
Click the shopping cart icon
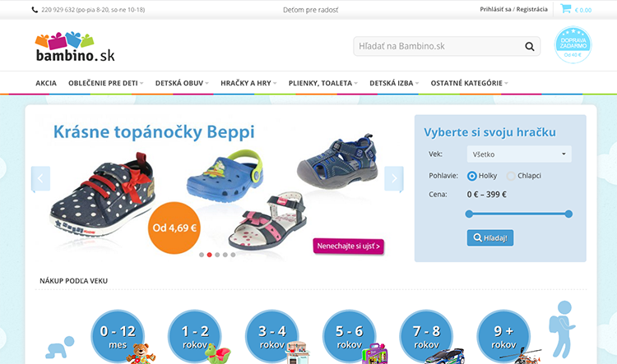(566, 9)
